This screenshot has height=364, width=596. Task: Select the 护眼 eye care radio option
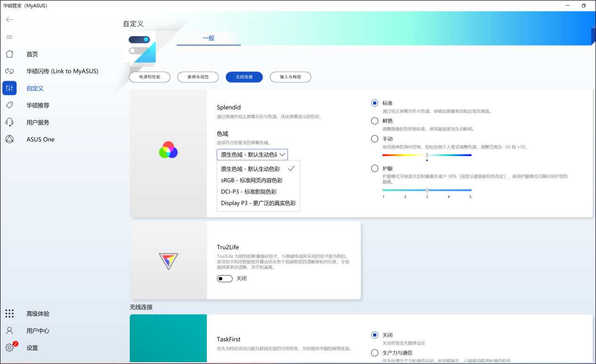click(x=375, y=168)
